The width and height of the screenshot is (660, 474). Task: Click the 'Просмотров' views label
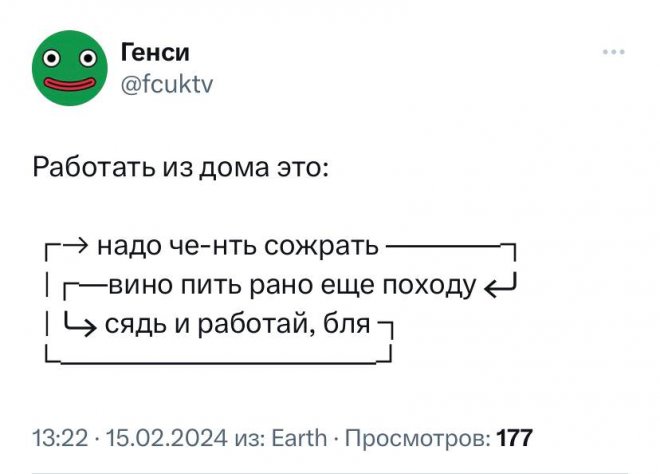(418, 439)
